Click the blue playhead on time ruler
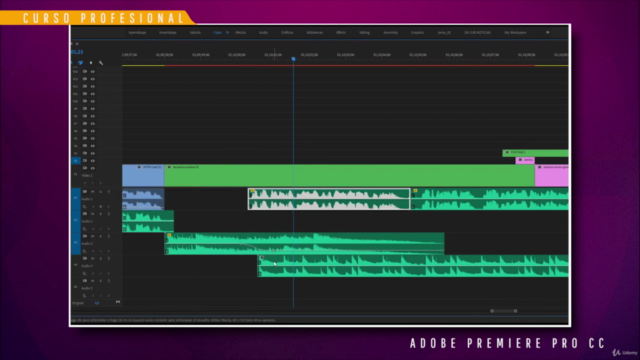 click(x=293, y=59)
